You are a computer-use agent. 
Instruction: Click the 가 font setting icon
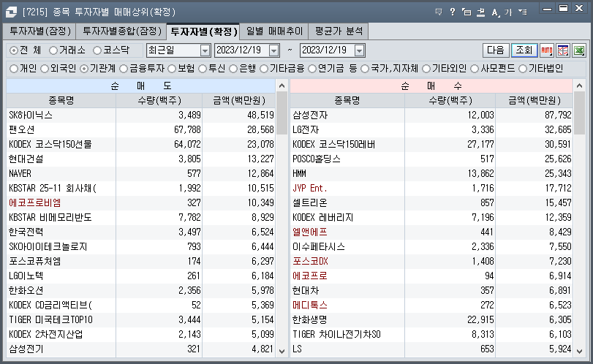click(x=508, y=12)
